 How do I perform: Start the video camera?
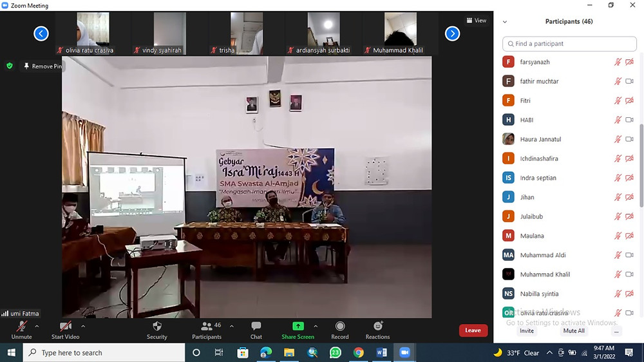[x=65, y=330]
